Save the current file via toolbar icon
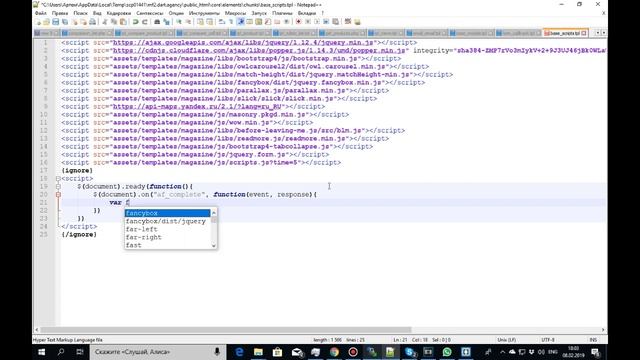This screenshot has height=360, width=640. click(56, 22)
